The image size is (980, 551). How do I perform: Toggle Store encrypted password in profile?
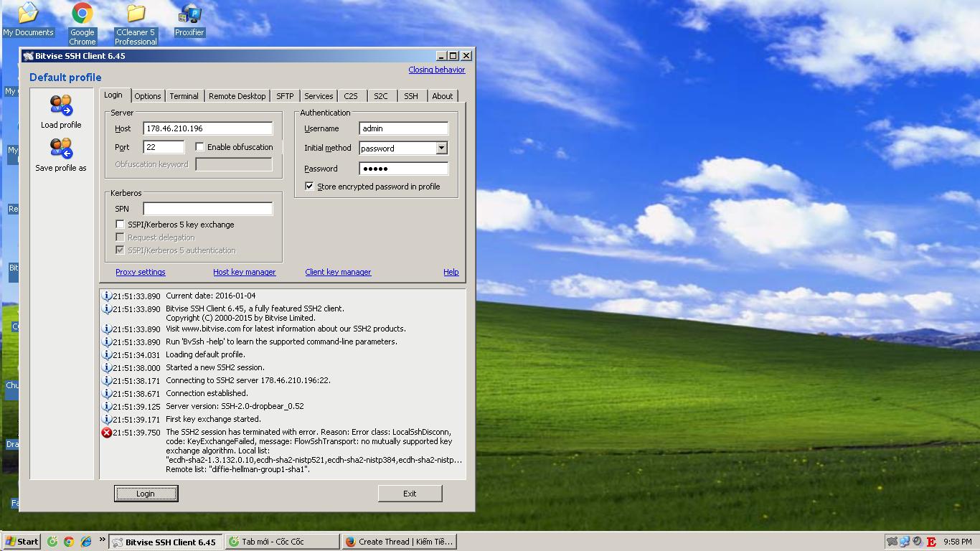(x=309, y=186)
